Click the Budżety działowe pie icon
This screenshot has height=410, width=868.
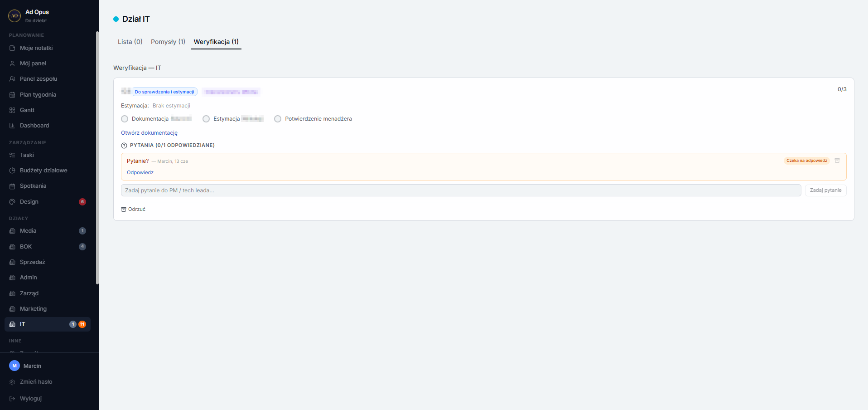pyautogui.click(x=12, y=171)
